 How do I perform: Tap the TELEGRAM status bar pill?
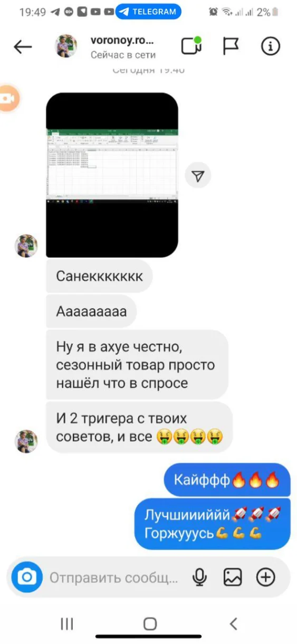[149, 12]
